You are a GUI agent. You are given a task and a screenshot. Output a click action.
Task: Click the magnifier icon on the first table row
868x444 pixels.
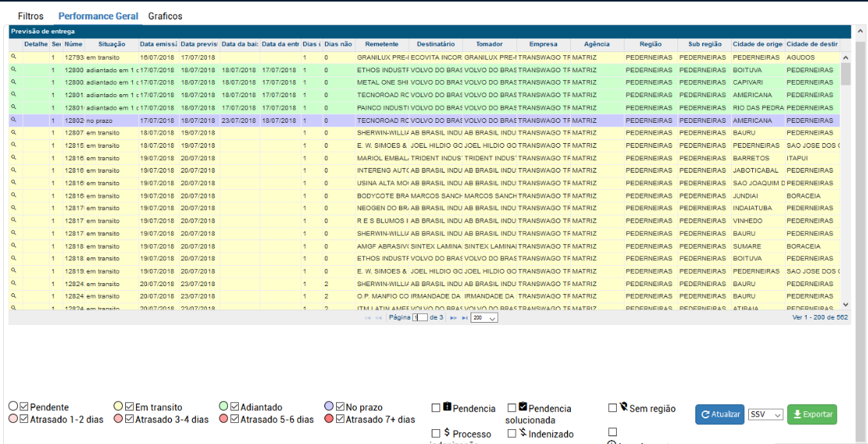[x=13, y=58]
